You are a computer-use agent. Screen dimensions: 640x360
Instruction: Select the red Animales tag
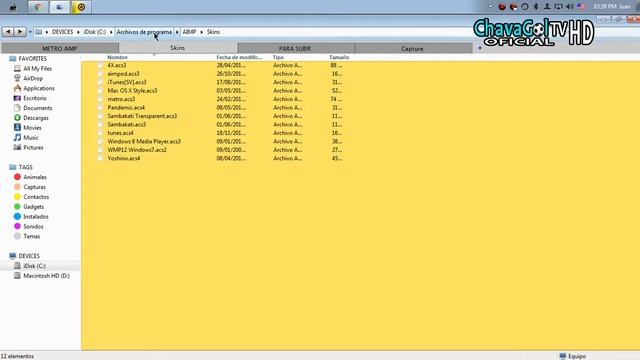click(35, 177)
